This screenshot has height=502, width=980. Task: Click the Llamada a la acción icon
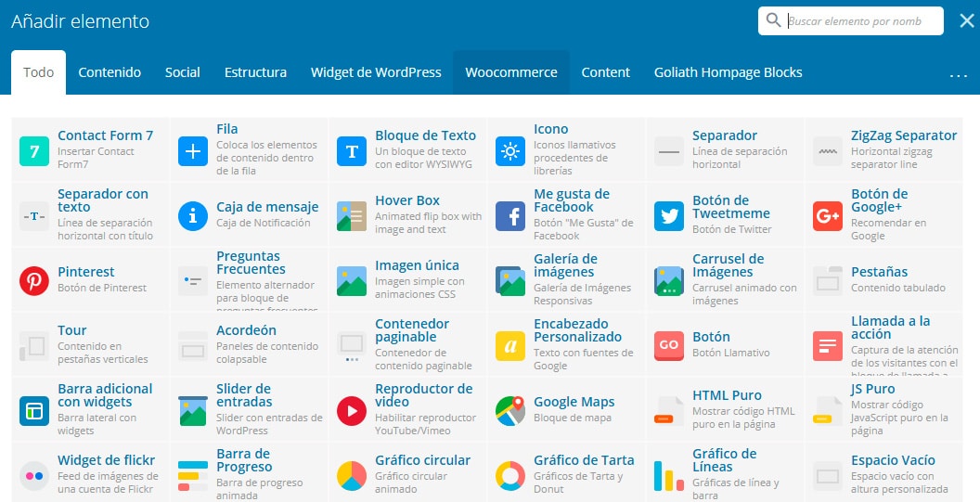click(x=828, y=346)
